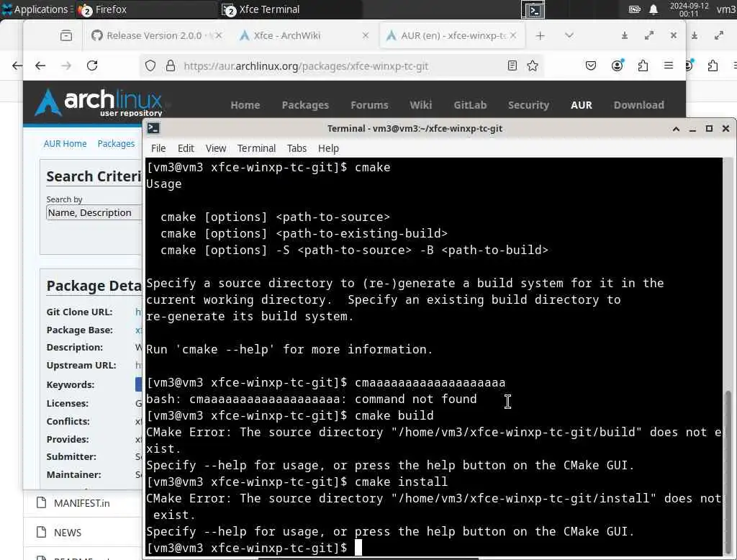Open the Applications menu in the panel

[36, 9]
